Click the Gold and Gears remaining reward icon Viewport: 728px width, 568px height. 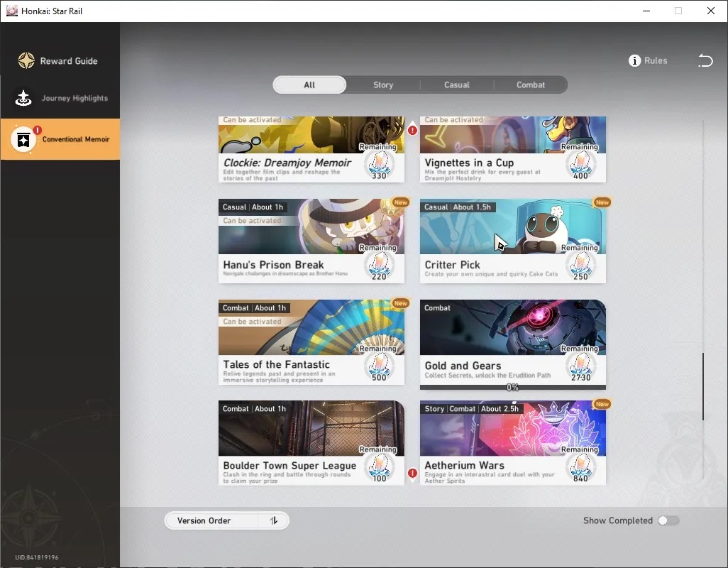(581, 367)
